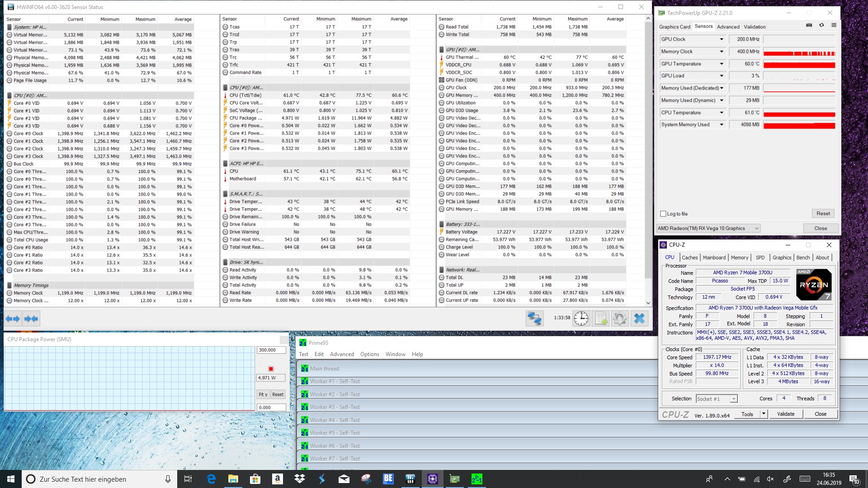
Task: Click HWiNFO reset clock icon
Action: pos(581,319)
